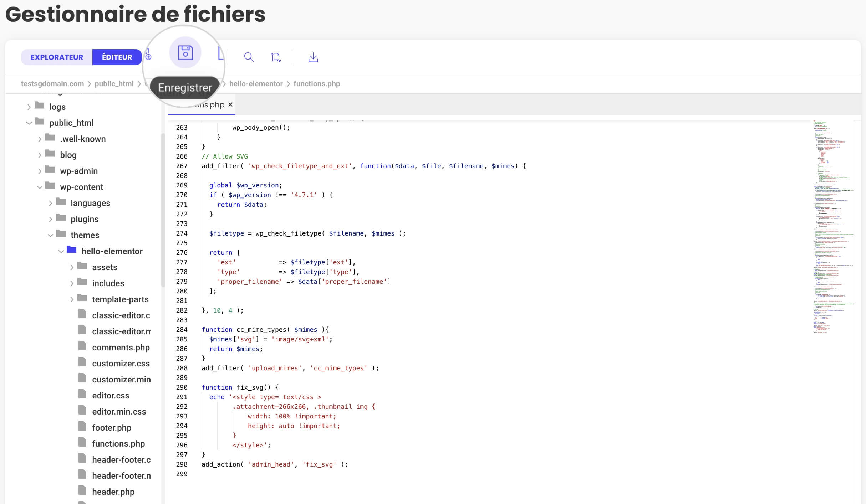Select the .well-known folder
This screenshot has width=866, height=504.
click(83, 139)
